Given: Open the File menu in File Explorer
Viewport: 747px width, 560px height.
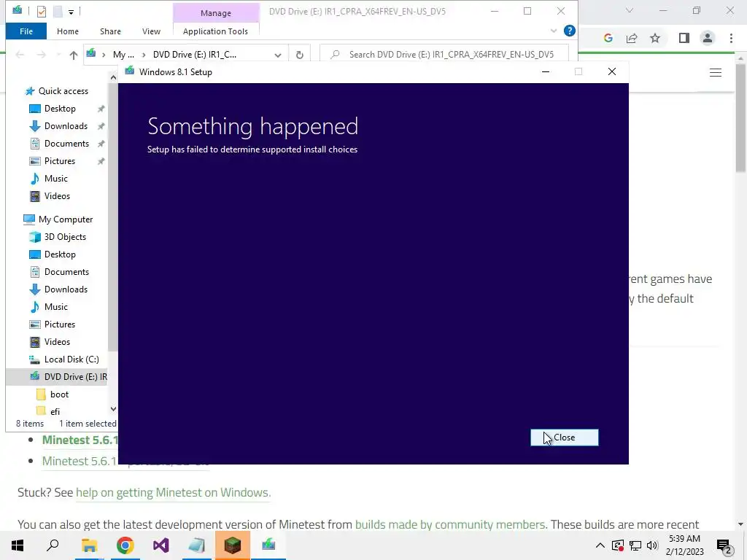Looking at the screenshot, I should point(26,31).
